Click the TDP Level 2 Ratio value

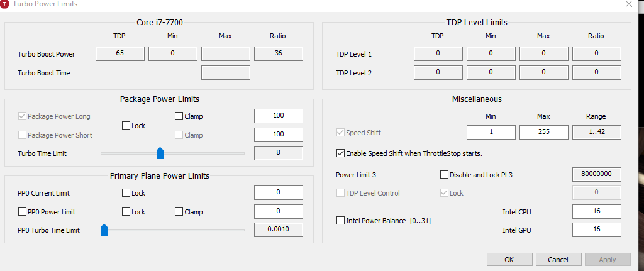pyautogui.click(x=596, y=73)
